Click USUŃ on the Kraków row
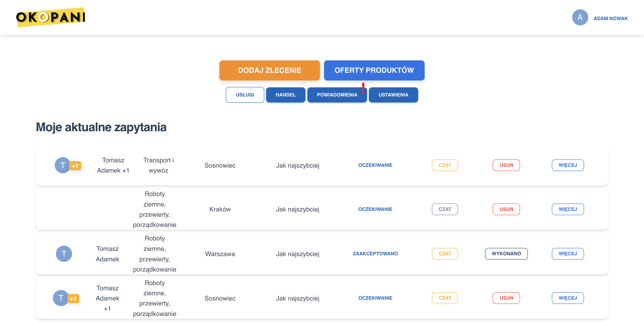Image resolution: width=644 pixels, height=322 pixels. coord(506,209)
